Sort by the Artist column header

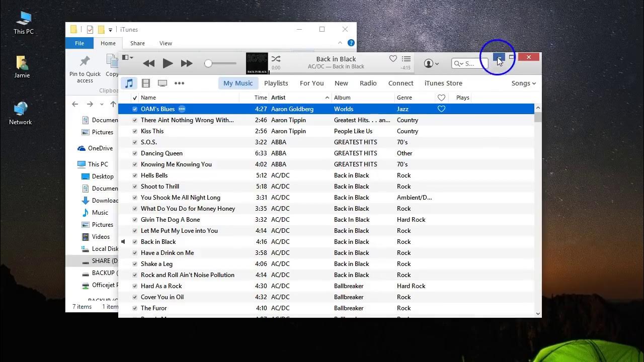(300, 98)
